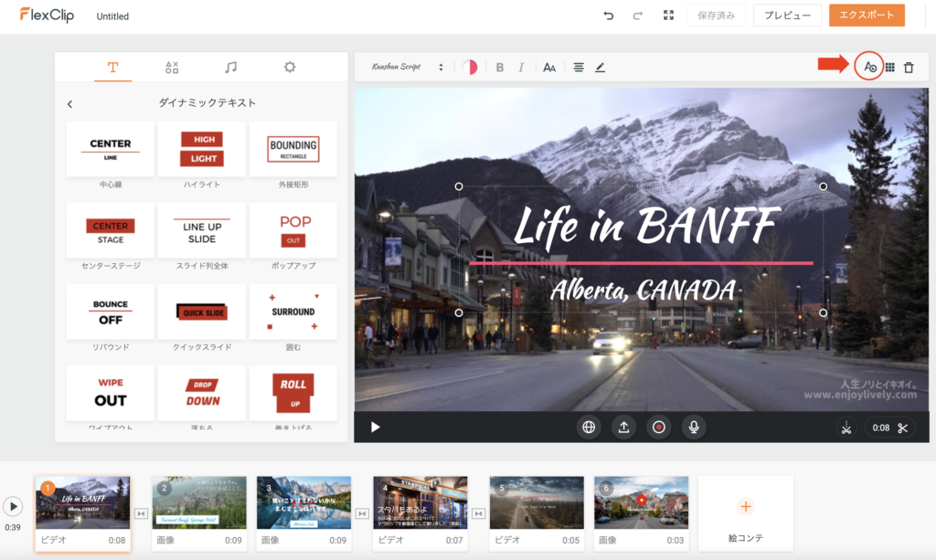Toggle bold formatting
This screenshot has height=560, width=936.
(500, 68)
